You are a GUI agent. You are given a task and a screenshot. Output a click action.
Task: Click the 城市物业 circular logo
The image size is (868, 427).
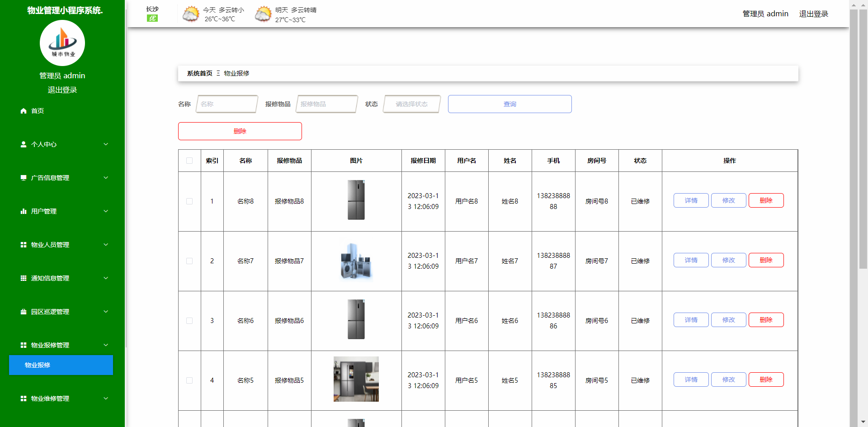[x=62, y=43]
